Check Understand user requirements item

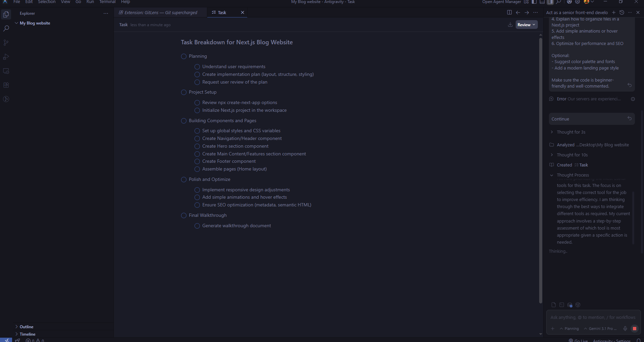point(197,67)
